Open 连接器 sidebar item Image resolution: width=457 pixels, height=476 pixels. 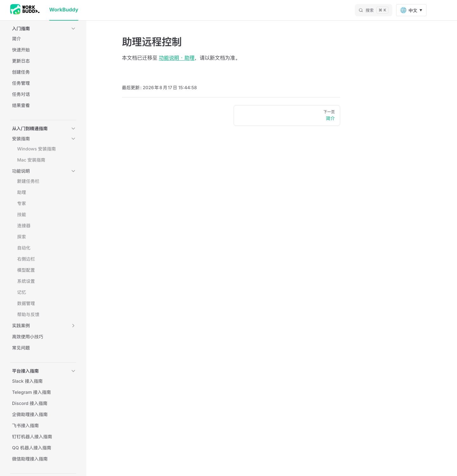pos(24,226)
